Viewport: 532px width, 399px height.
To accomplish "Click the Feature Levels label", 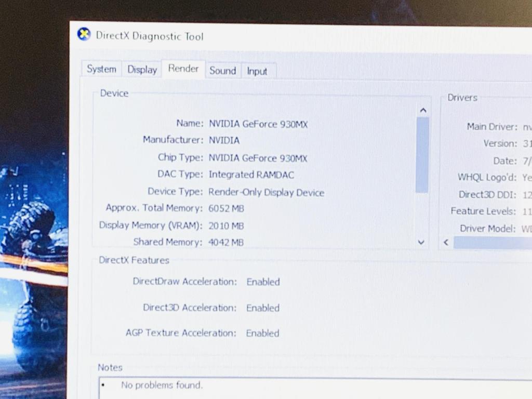I will coord(484,211).
